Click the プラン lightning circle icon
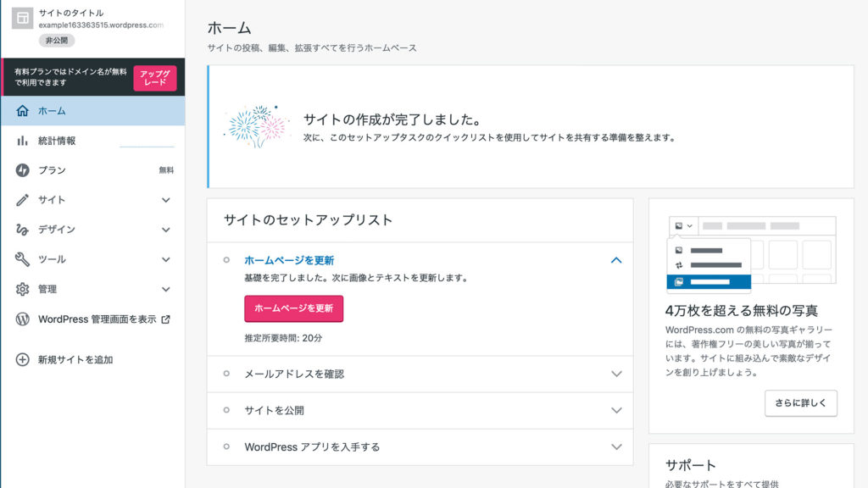Screen dimensions: 868x488 (x=22, y=170)
